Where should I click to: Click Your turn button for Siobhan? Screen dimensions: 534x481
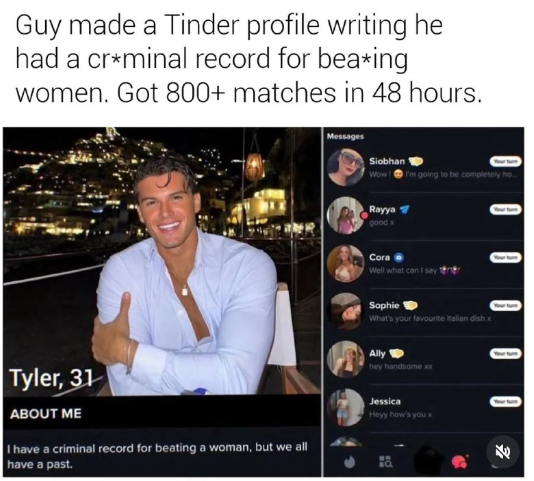pyautogui.click(x=506, y=161)
